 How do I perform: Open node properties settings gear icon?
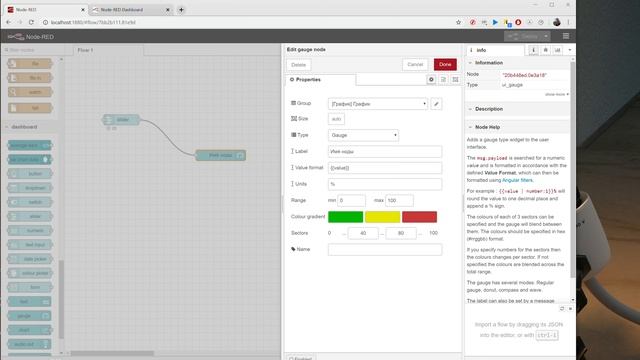431,80
